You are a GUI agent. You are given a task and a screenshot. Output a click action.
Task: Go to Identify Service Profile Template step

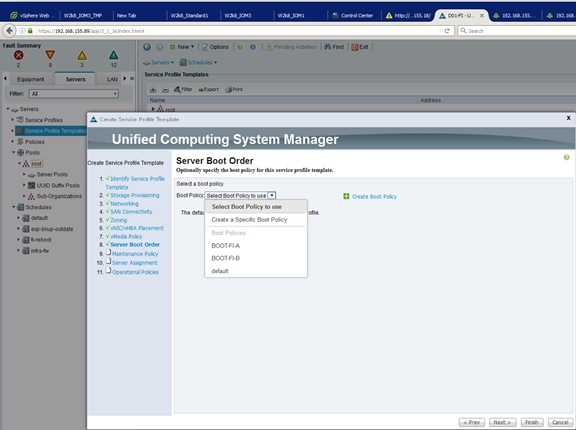[x=135, y=183]
